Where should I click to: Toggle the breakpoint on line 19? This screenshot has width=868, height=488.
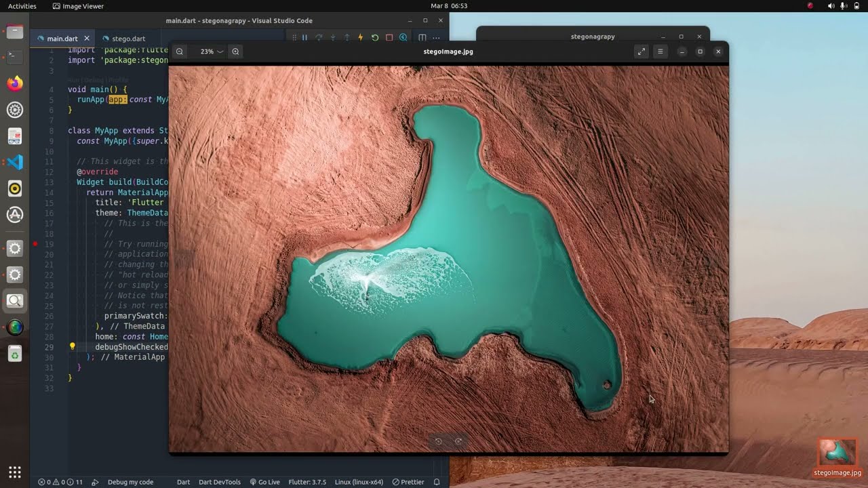35,244
